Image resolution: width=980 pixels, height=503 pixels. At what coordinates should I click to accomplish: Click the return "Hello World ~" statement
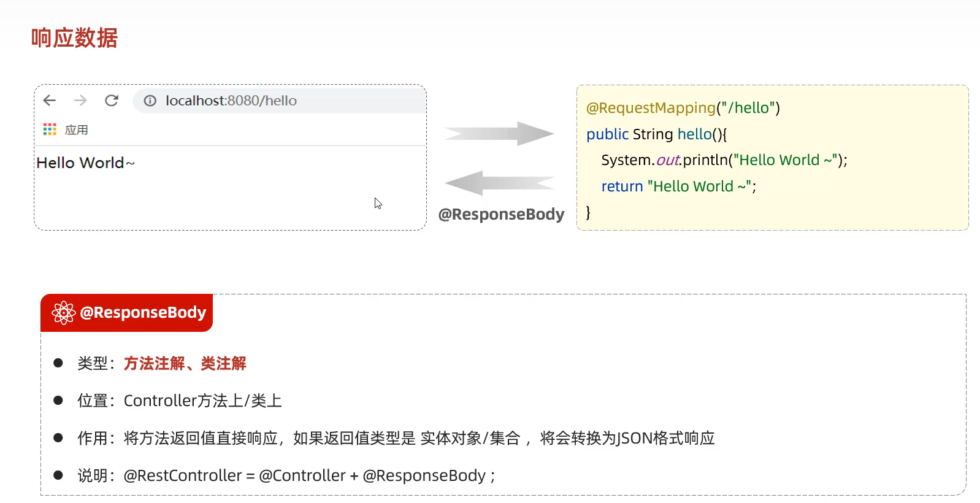coord(678,186)
